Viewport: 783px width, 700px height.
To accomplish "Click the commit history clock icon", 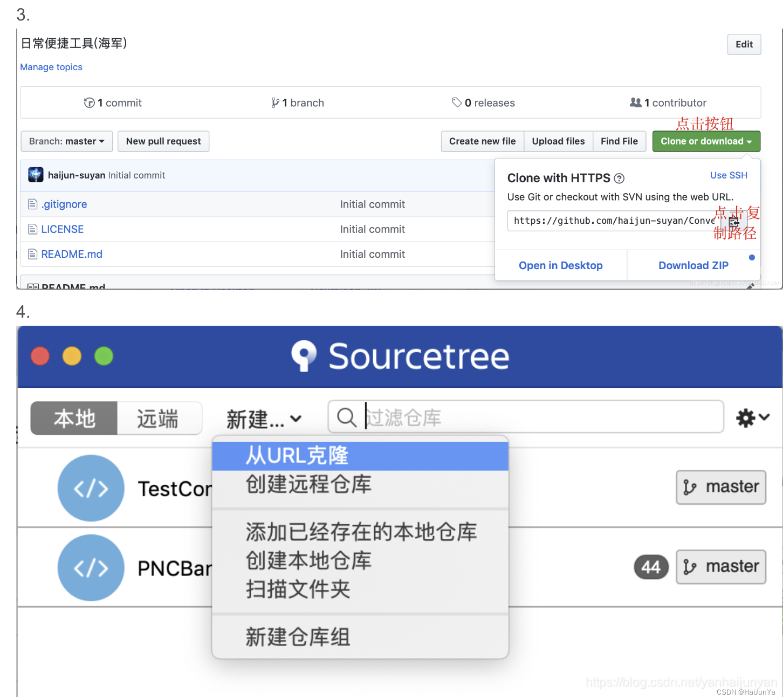I will (89, 102).
